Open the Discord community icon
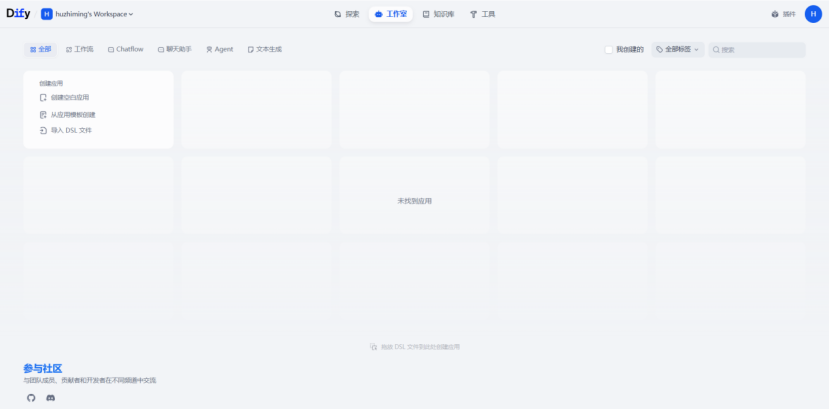 (51, 398)
